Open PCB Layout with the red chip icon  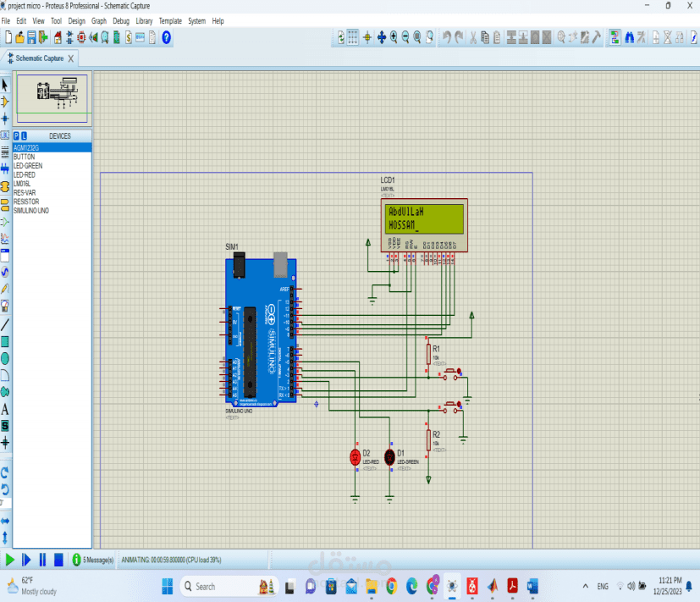click(81, 37)
